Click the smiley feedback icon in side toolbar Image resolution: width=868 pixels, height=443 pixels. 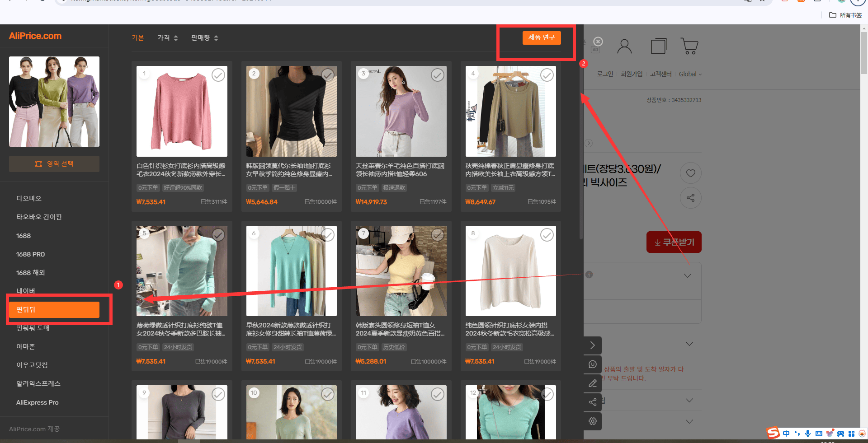tap(593, 364)
